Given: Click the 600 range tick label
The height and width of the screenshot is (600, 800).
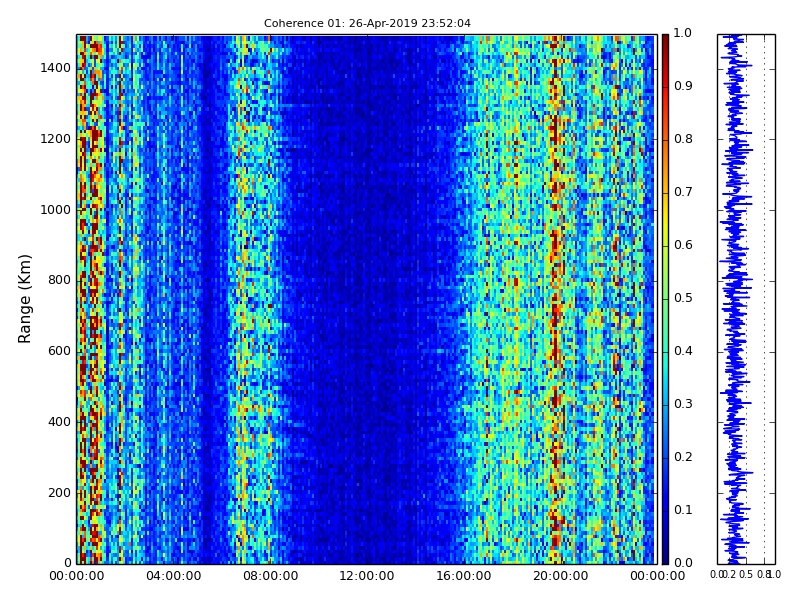Looking at the screenshot, I should (x=59, y=351).
